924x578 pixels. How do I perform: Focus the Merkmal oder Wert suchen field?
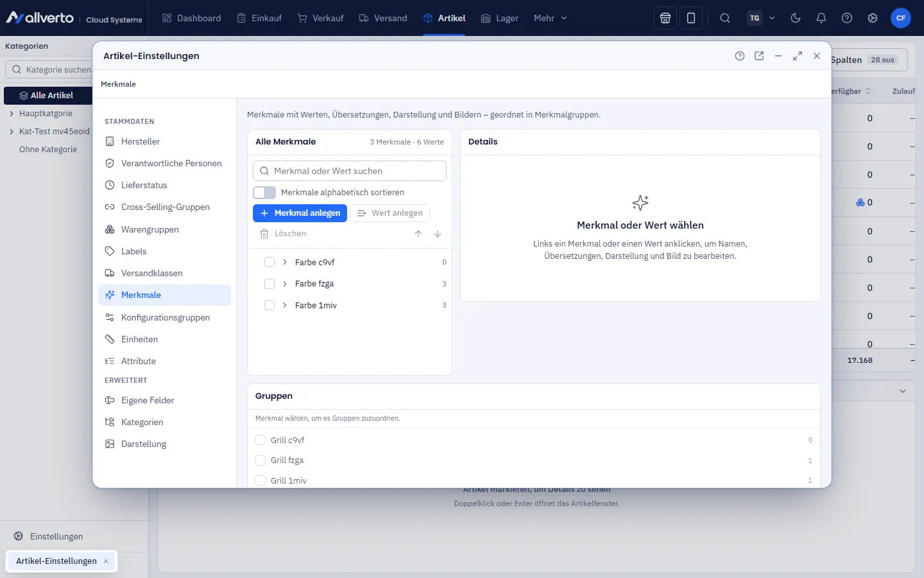[350, 171]
